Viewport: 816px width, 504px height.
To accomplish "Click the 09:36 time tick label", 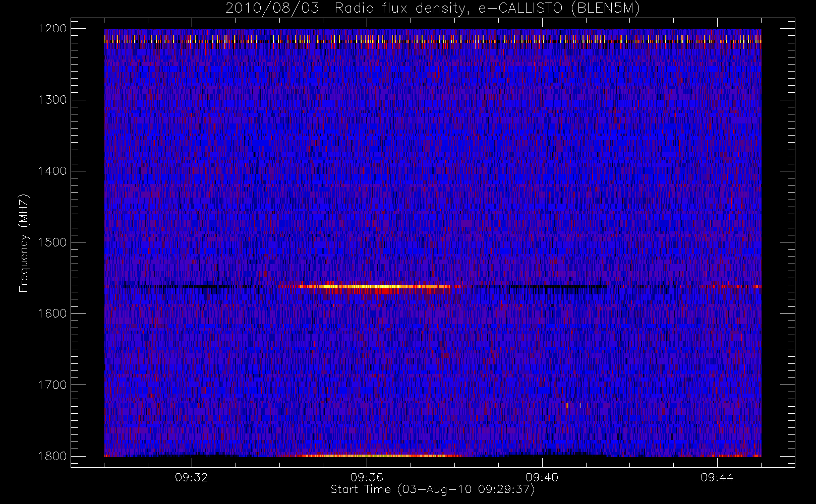I will click(367, 477).
